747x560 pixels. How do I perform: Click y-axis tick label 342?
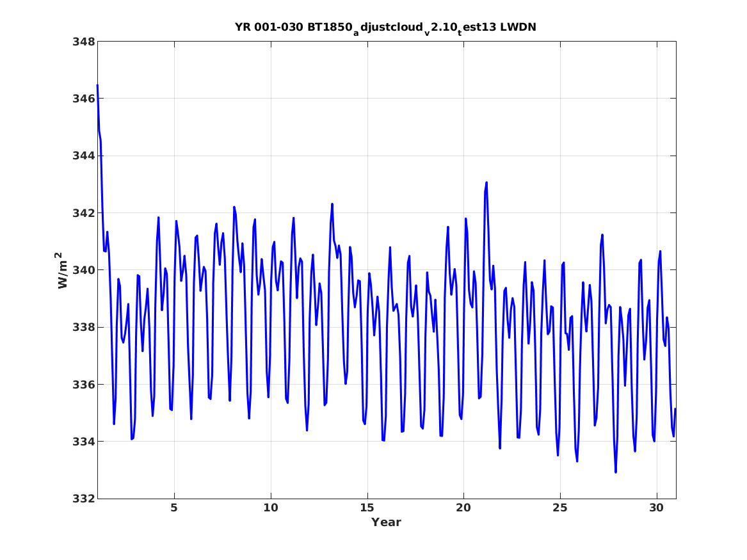tap(84, 213)
